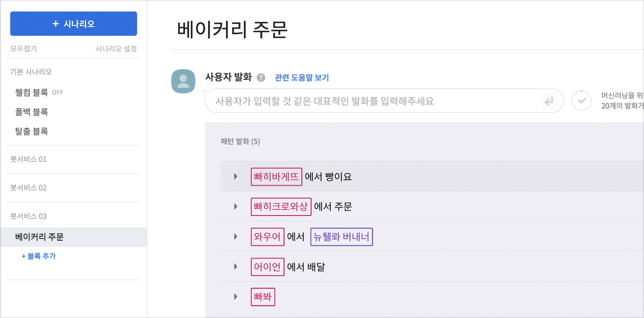Click the purple 뉴텔라 버내너 entity tag
The image size is (644, 318).
[x=341, y=237]
